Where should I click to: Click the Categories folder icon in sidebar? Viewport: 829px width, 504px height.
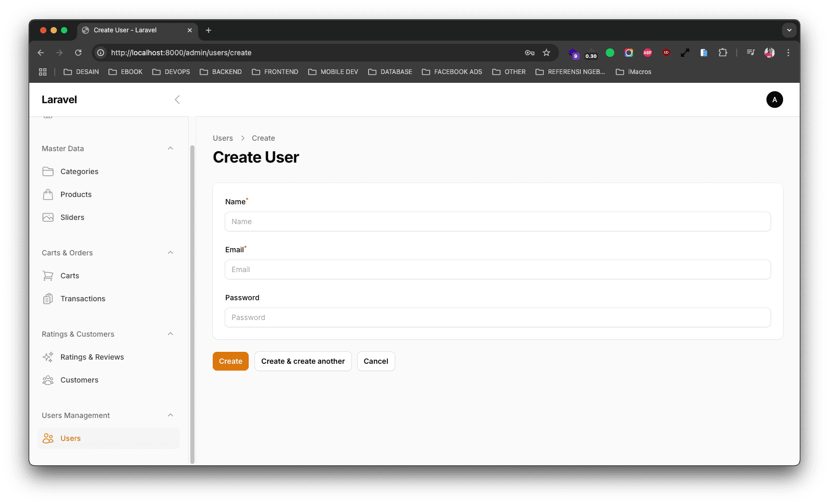tap(48, 171)
